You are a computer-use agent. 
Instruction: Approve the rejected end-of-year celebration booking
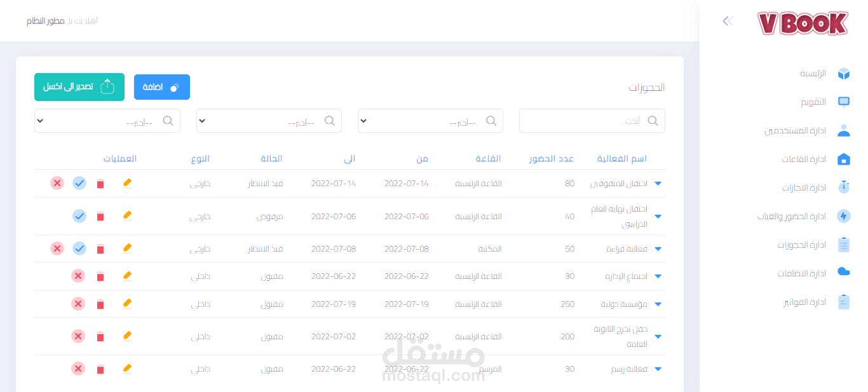pos(79,216)
